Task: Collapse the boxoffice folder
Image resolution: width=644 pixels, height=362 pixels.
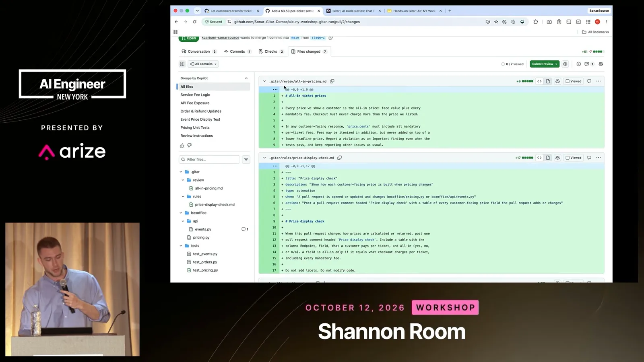Action: pyautogui.click(x=181, y=213)
